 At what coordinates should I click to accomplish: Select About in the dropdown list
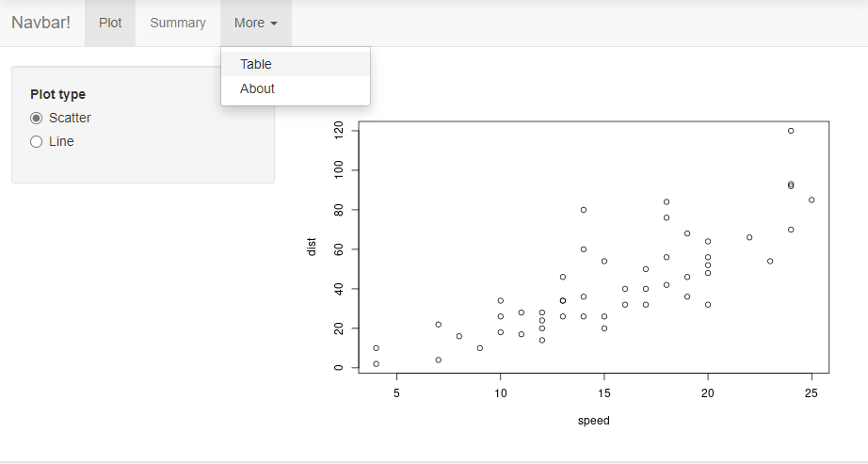[x=257, y=88]
